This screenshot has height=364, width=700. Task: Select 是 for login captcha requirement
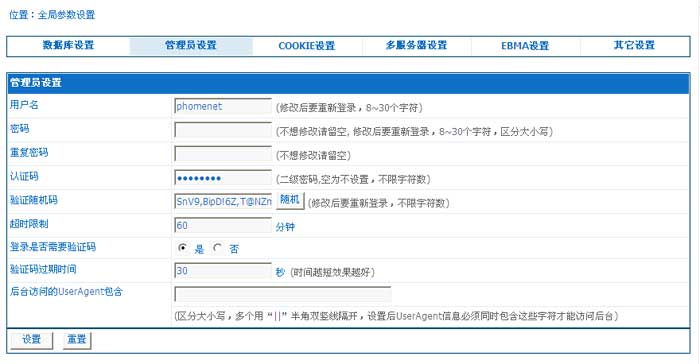tap(182, 247)
